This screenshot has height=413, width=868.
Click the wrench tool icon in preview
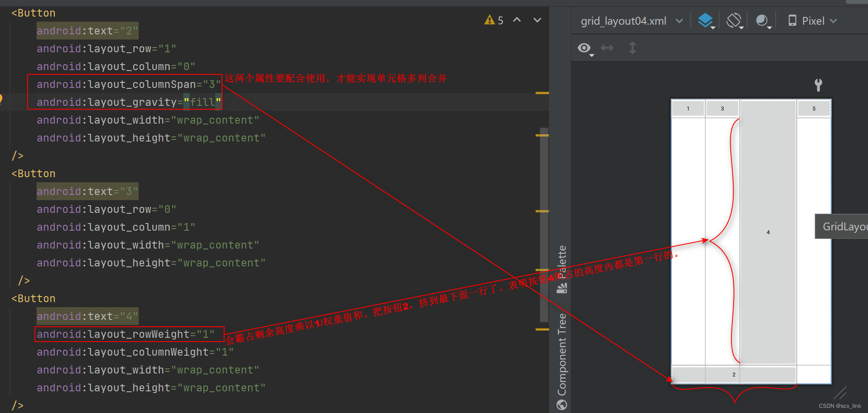click(818, 85)
